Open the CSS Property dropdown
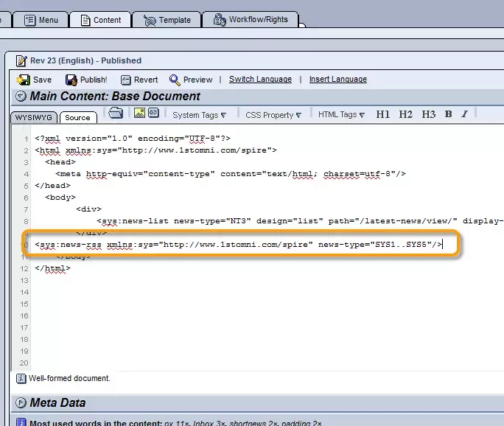504x426 pixels. [x=273, y=115]
